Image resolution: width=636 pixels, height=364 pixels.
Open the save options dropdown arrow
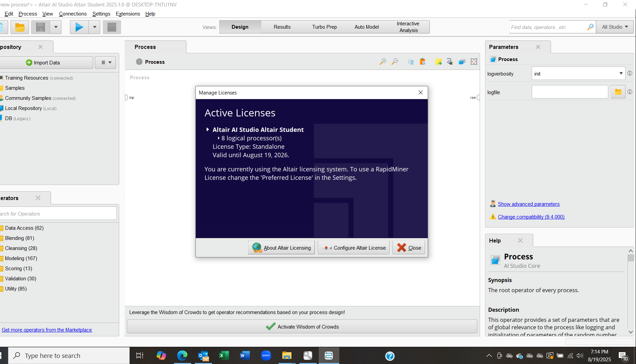pyautogui.click(x=56, y=27)
